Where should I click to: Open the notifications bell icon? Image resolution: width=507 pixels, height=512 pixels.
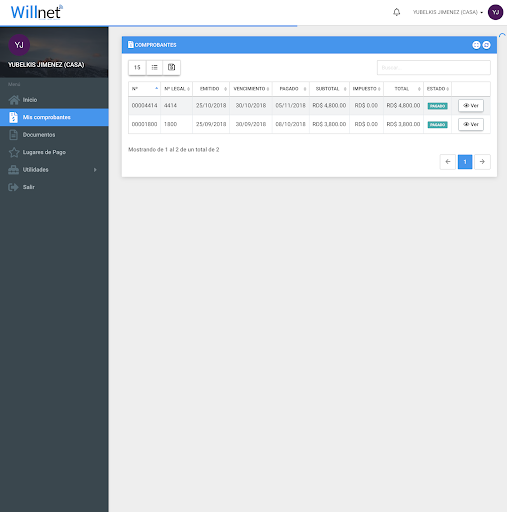tap(396, 12)
